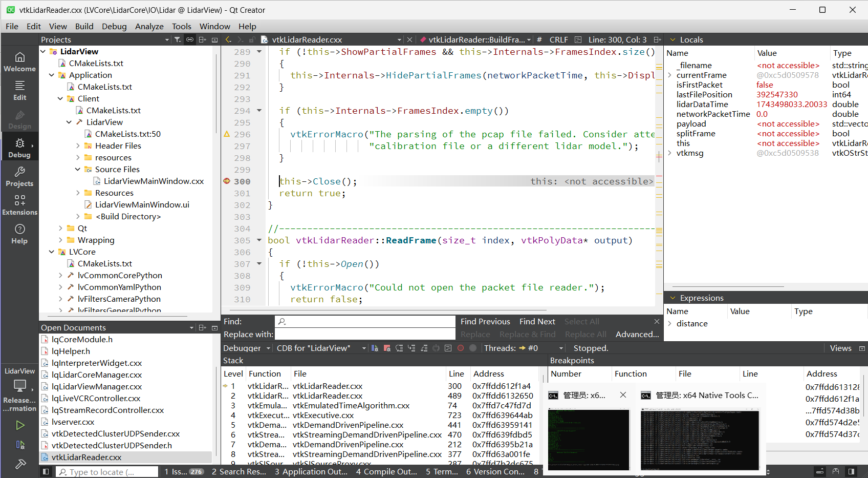868x478 pixels.
Task: Open the Debug menu
Action: [x=114, y=26]
